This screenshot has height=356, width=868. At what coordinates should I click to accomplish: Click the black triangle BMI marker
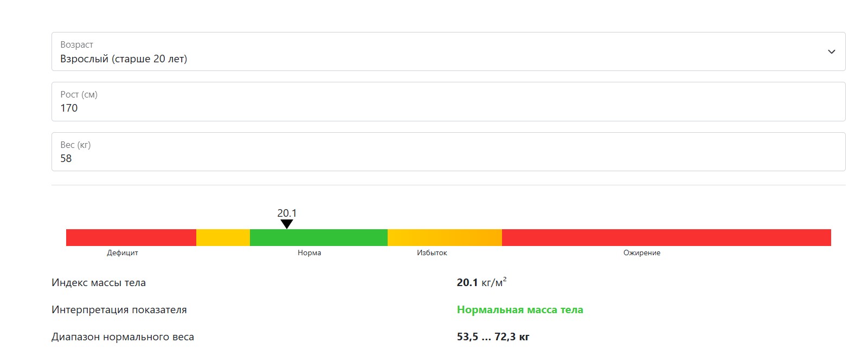[287, 224]
